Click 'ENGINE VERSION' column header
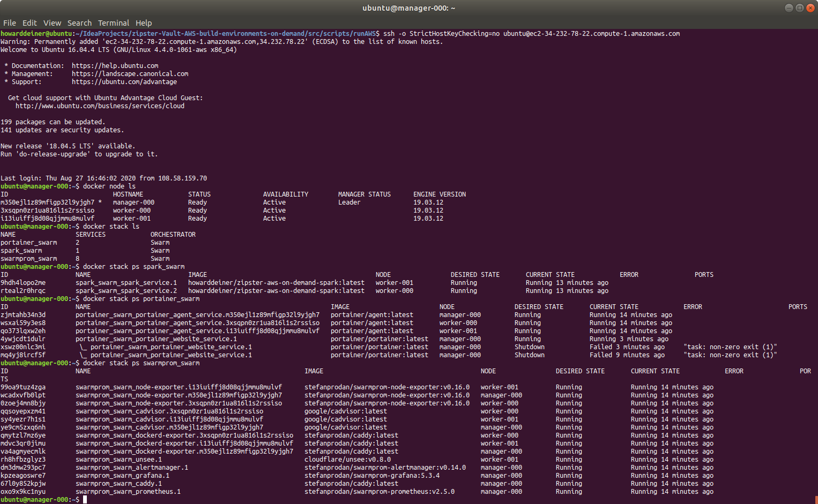Image resolution: width=818 pixels, height=504 pixels. tap(440, 194)
